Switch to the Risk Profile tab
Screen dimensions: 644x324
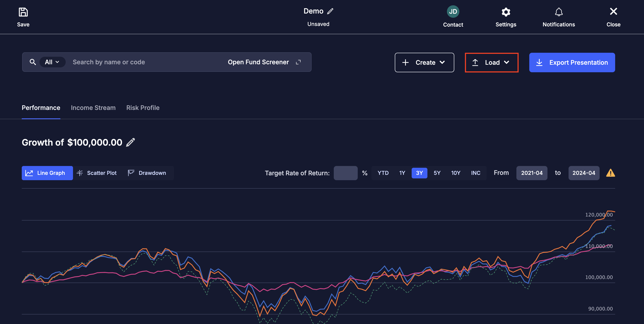pos(143,107)
